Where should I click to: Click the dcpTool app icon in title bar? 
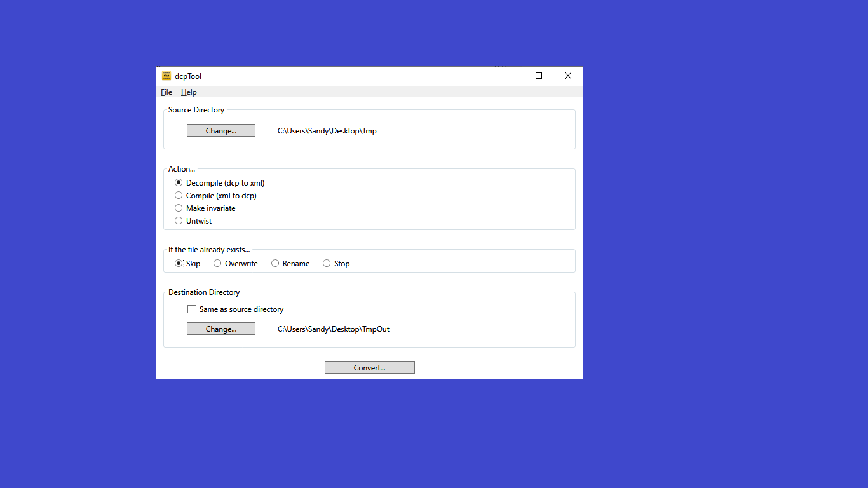tap(166, 76)
